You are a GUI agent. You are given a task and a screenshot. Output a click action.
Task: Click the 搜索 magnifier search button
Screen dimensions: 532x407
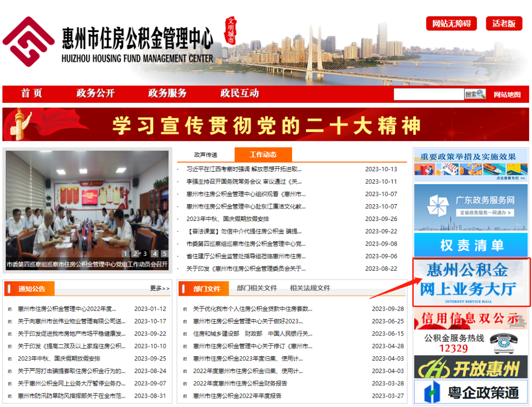click(475, 94)
